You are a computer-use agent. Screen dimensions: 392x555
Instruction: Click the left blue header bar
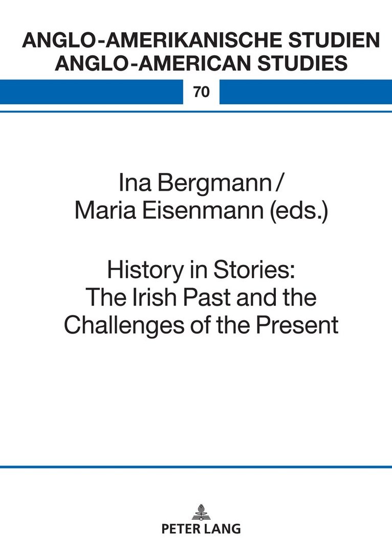[x=91, y=92]
